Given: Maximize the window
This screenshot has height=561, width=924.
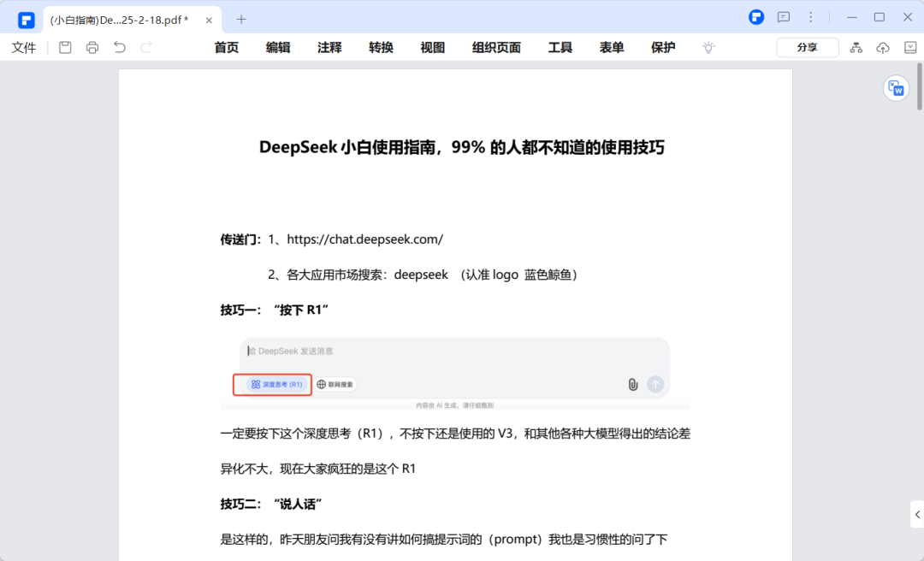Looking at the screenshot, I should click(880, 17).
